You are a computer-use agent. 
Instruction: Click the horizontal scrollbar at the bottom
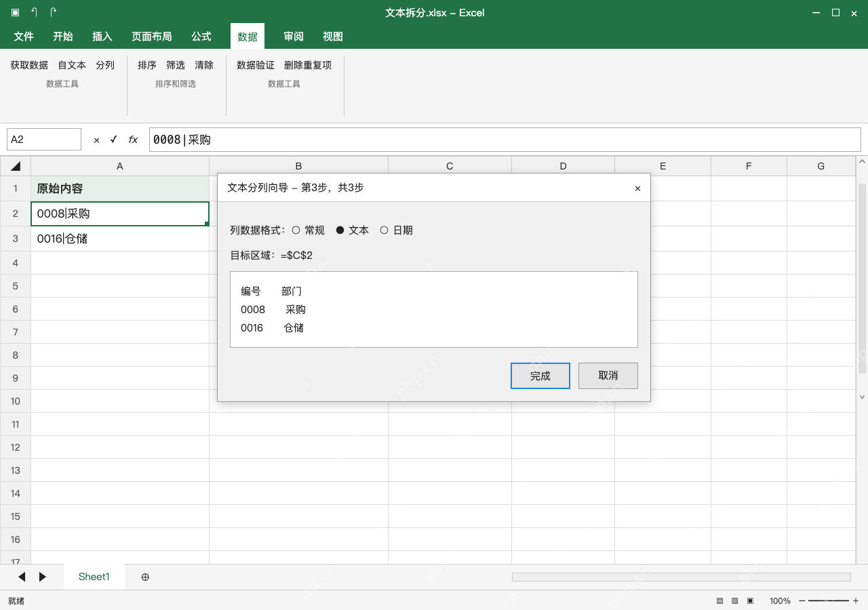(x=681, y=577)
